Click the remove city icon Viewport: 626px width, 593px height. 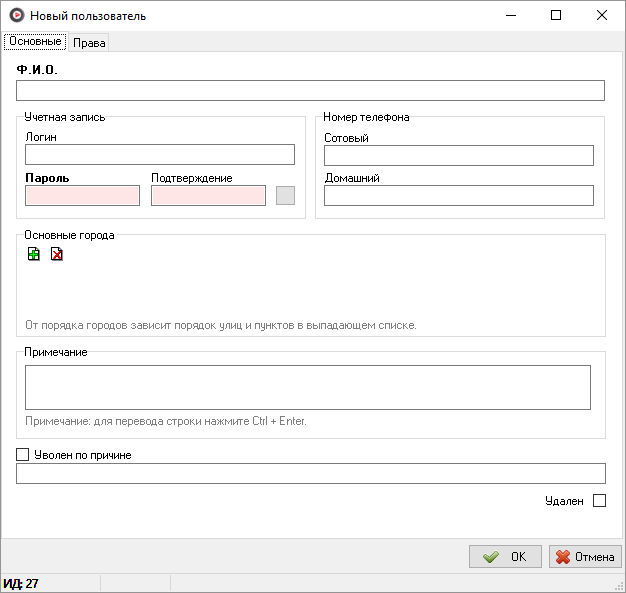tap(57, 255)
